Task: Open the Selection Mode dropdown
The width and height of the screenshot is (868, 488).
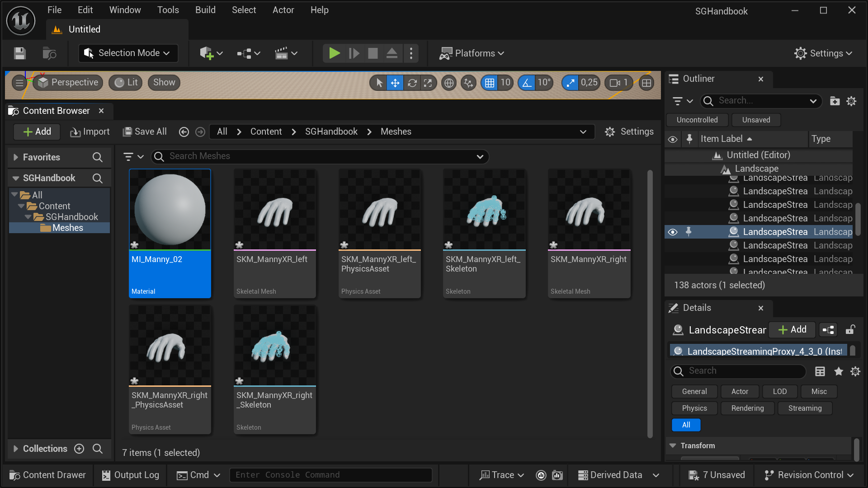Action: 128,53
